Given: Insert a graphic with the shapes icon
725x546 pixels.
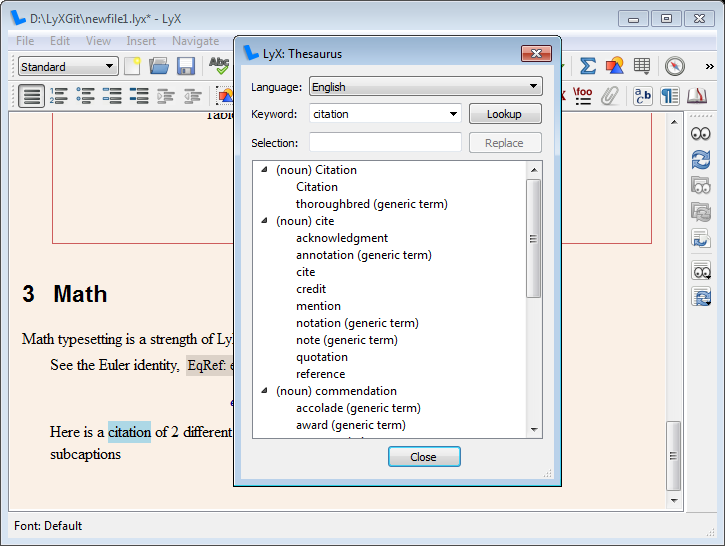Looking at the screenshot, I should [x=614, y=66].
